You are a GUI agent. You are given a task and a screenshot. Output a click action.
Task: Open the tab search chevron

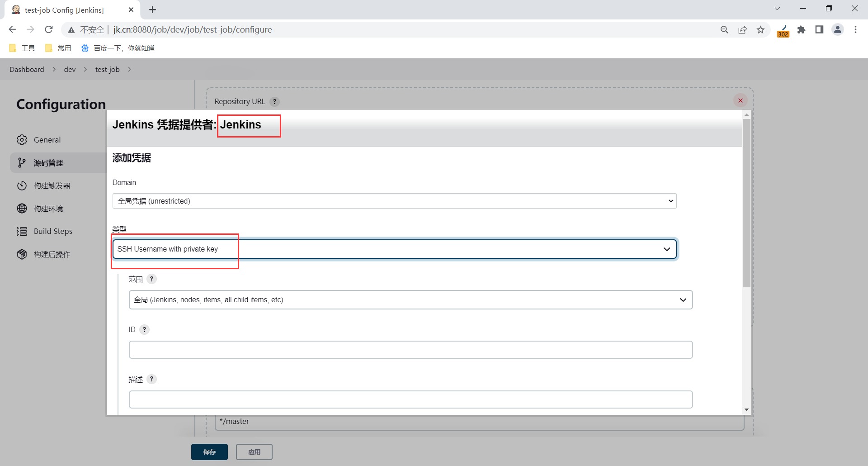click(x=778, y=9)
